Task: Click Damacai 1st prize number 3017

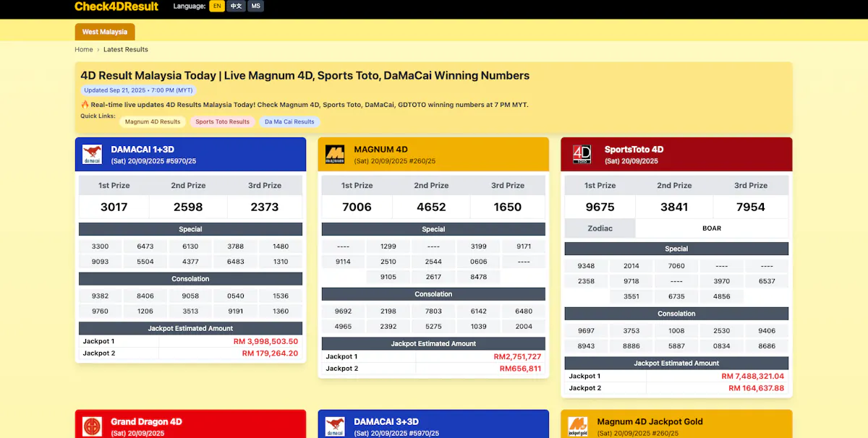Action: [114, 207]
